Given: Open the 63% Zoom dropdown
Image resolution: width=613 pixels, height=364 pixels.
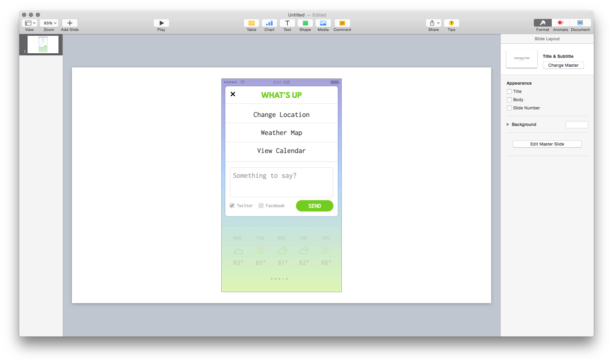Looking at the screenshot, I should click(49, 23).
